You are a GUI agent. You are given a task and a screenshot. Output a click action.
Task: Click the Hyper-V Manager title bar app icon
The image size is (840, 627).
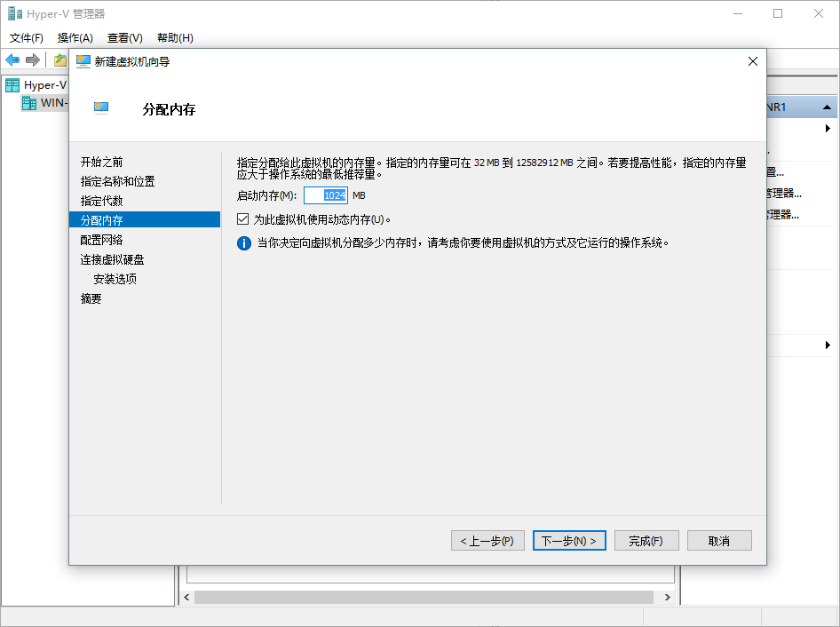14,13
